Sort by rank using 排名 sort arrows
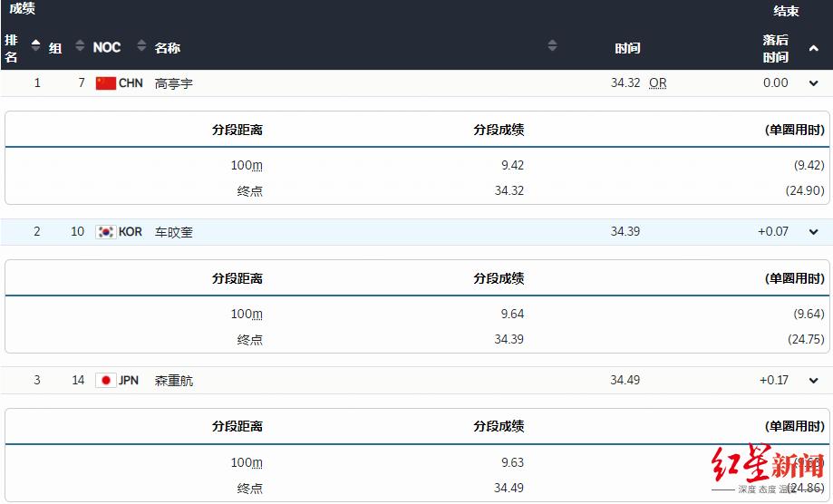This screenshot has width=833, height=504. (x=35, y=45)
